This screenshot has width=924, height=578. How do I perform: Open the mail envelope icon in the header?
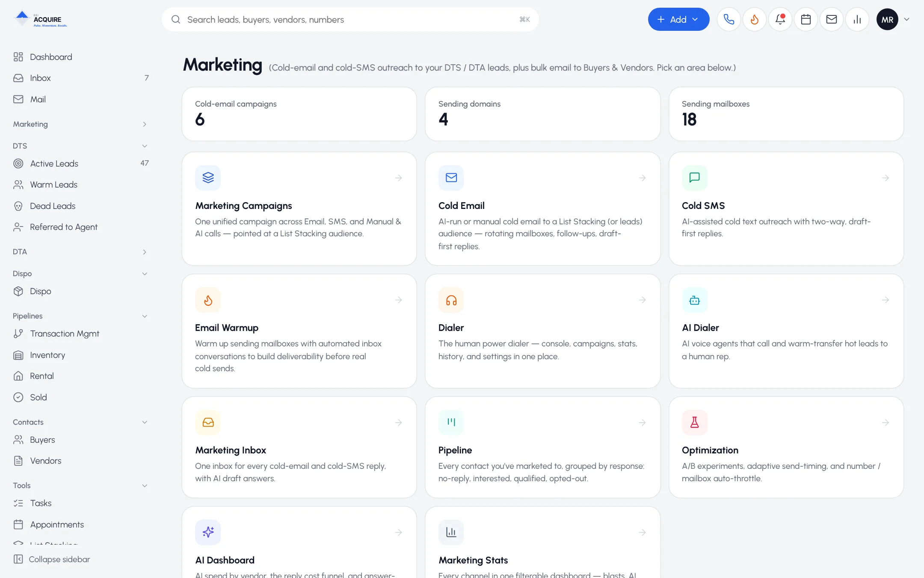[x=831, y=19]
